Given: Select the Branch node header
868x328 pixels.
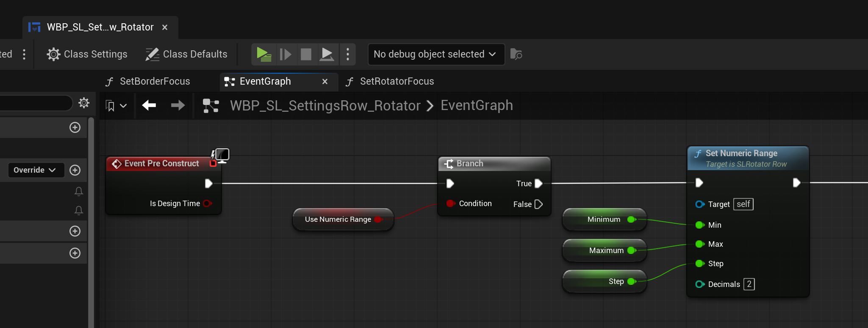Looking at the screenshot, I should click(494, 164).
